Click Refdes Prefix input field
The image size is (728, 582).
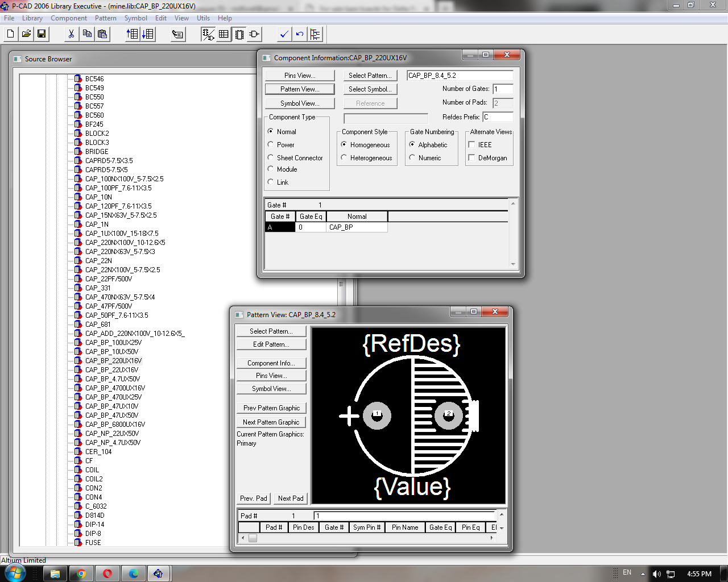point(498,117)
